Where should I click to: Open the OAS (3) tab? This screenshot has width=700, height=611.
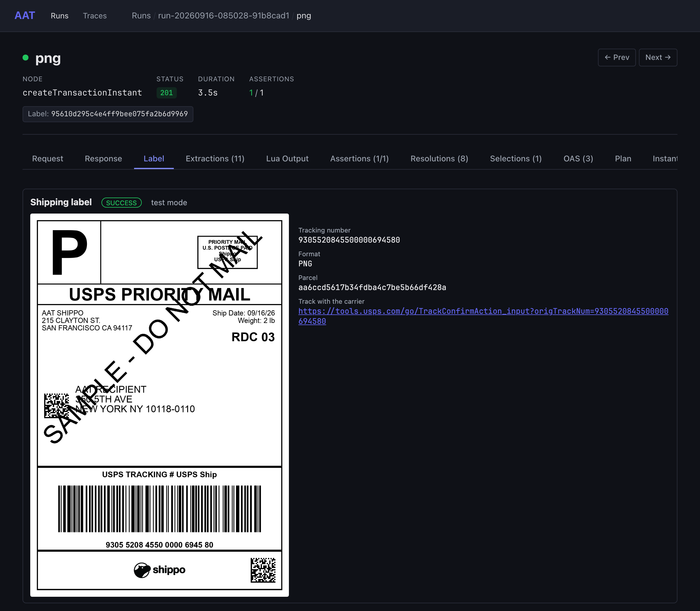578,159
